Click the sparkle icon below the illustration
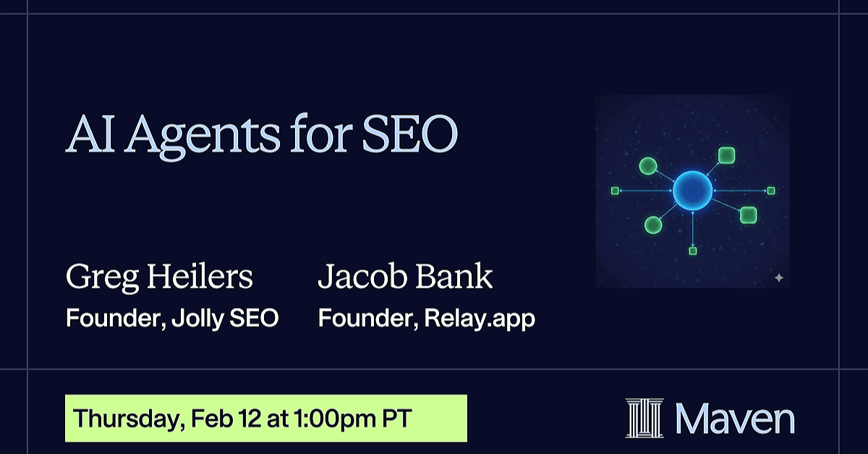Screen dimensions: 868x454 [778, 278]
